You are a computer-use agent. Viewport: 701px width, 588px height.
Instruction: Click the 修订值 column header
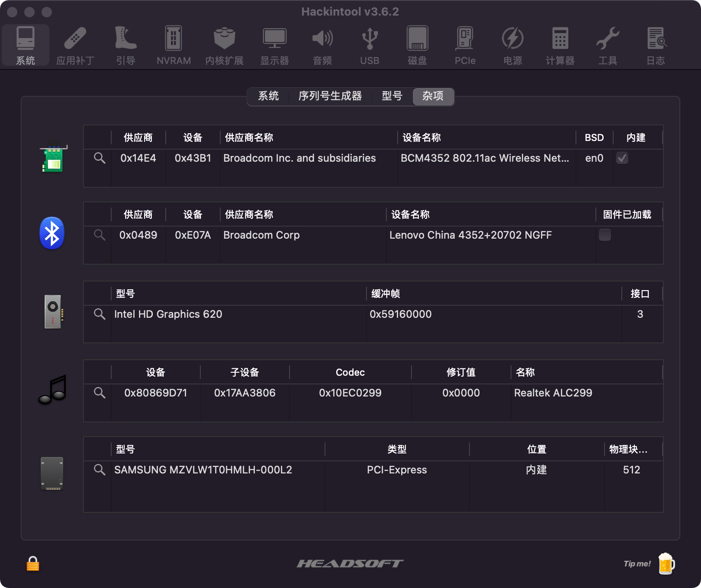pos(461,372)
